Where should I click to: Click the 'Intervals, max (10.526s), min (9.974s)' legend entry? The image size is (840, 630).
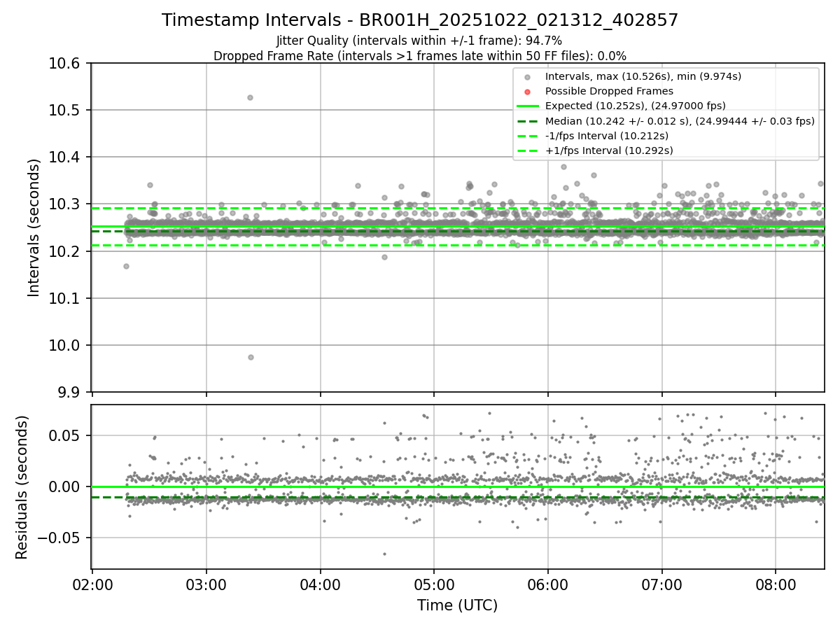pos(643,76)
